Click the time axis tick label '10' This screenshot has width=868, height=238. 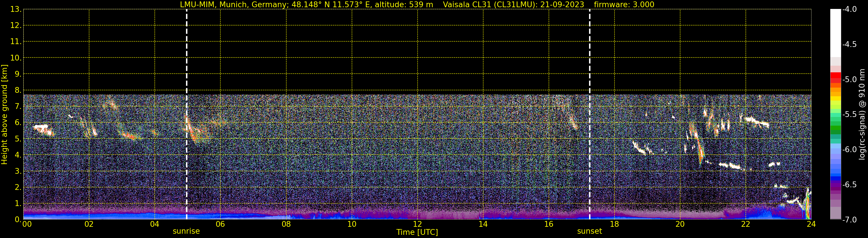(x=352, y=224)
